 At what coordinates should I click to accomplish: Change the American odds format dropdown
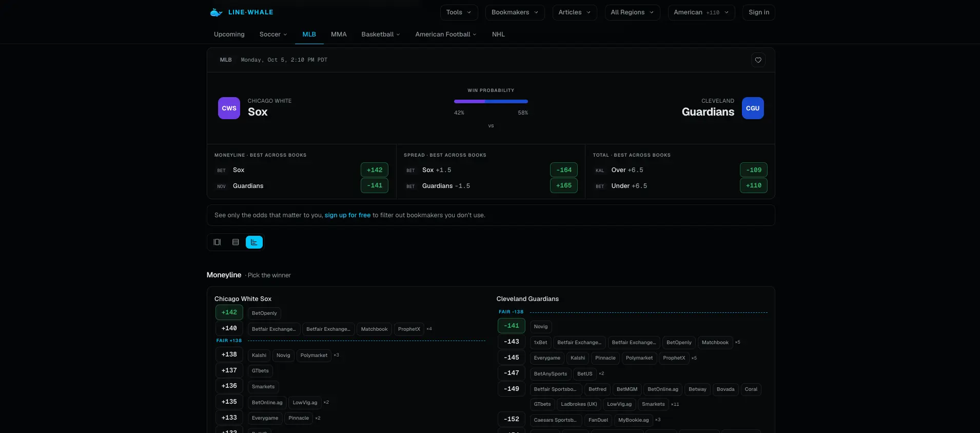[x=701, y=12]
